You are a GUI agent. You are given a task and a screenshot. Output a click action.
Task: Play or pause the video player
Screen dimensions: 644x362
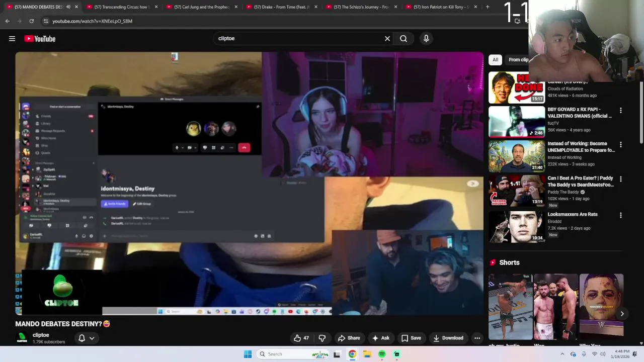point(249,184)
